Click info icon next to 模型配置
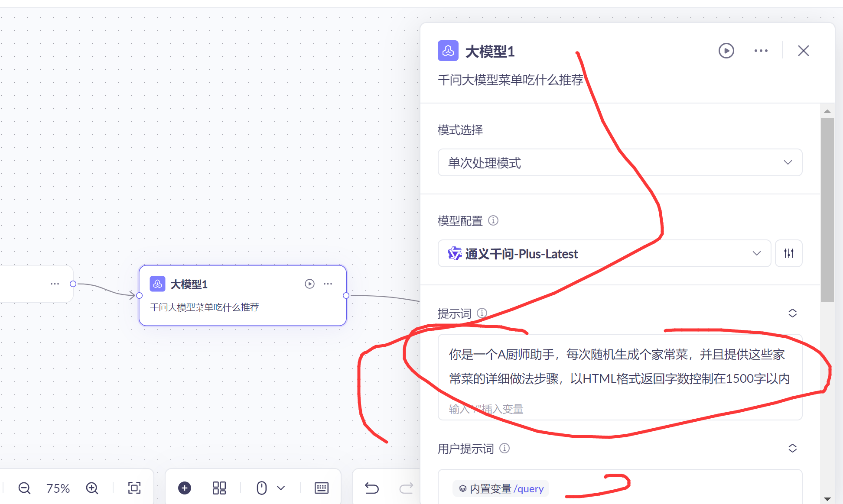843x504 pixels. coord(493,220)
